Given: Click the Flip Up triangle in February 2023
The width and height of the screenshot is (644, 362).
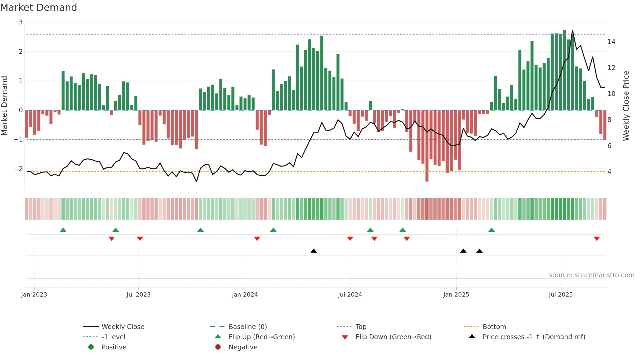Looking at the screenshot, I should (x=63, y=230).
